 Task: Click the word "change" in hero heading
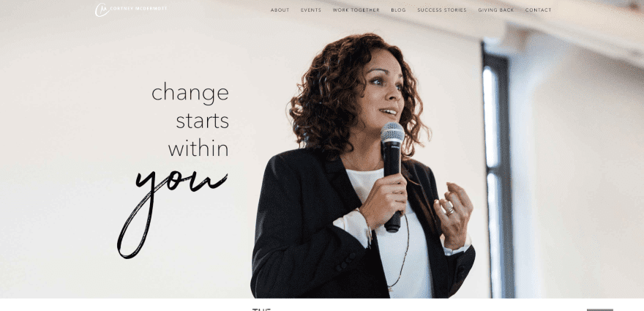(190, 93)
